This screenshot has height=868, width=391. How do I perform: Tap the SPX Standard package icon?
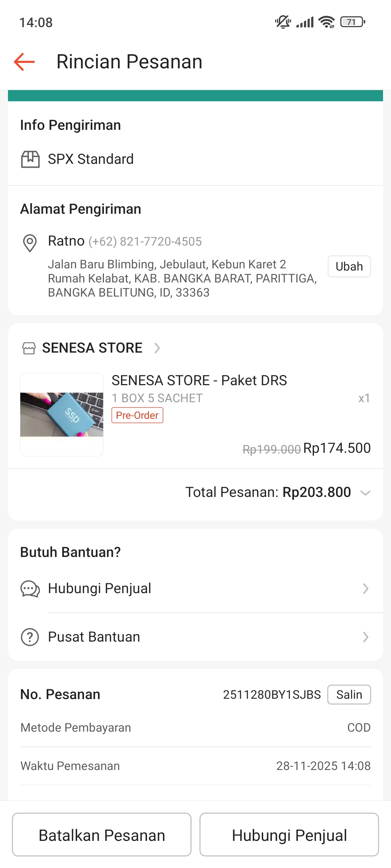30,159
